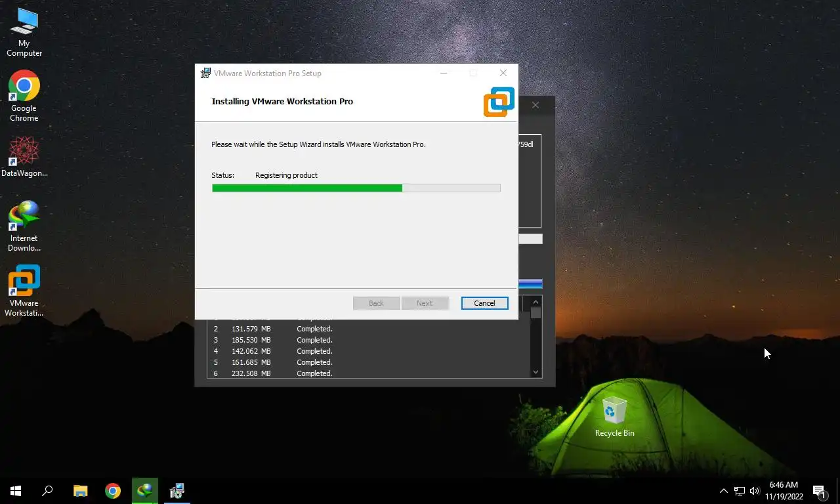Viewport: 840px width, 504px height.
Task: Click the "Installing VMware Workstation Pro" heading
Action: tap(282, 102)
